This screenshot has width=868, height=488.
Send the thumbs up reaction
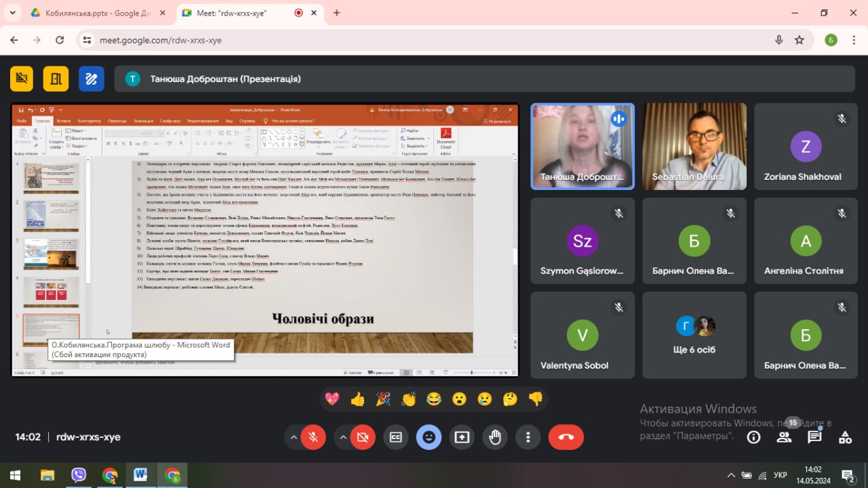click(358, 399)
